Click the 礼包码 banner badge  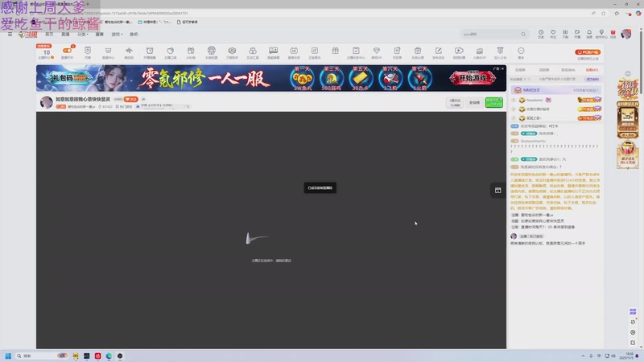(69, 77)
